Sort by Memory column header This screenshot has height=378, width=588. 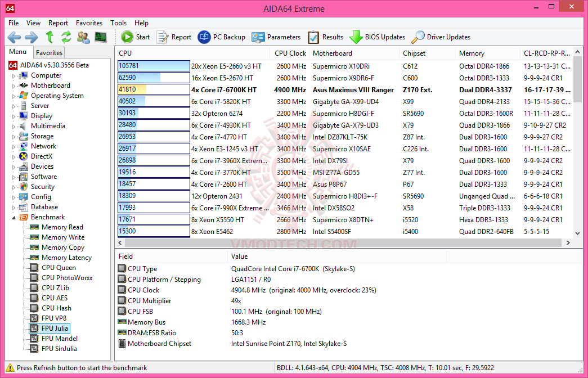point(487,53)
